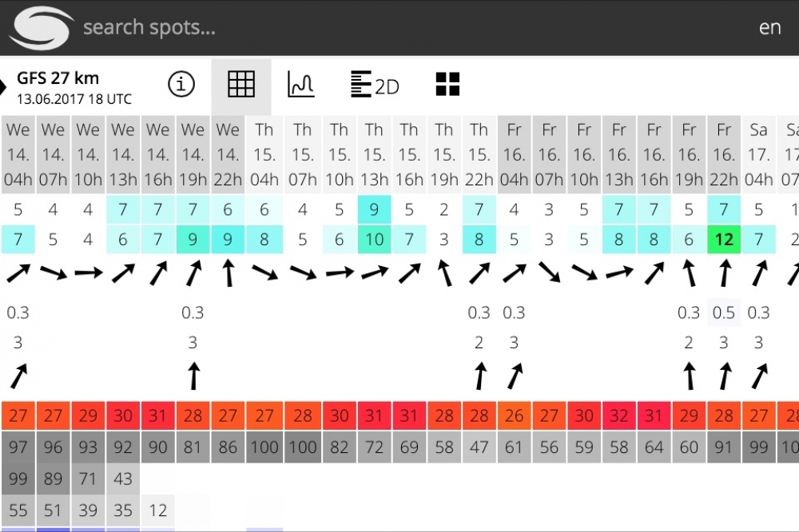The height and width of the screenshot is (532, 799).
Task: Click the 13.06.2017 18 UTC timestamp
Action: tap(74, 99)
